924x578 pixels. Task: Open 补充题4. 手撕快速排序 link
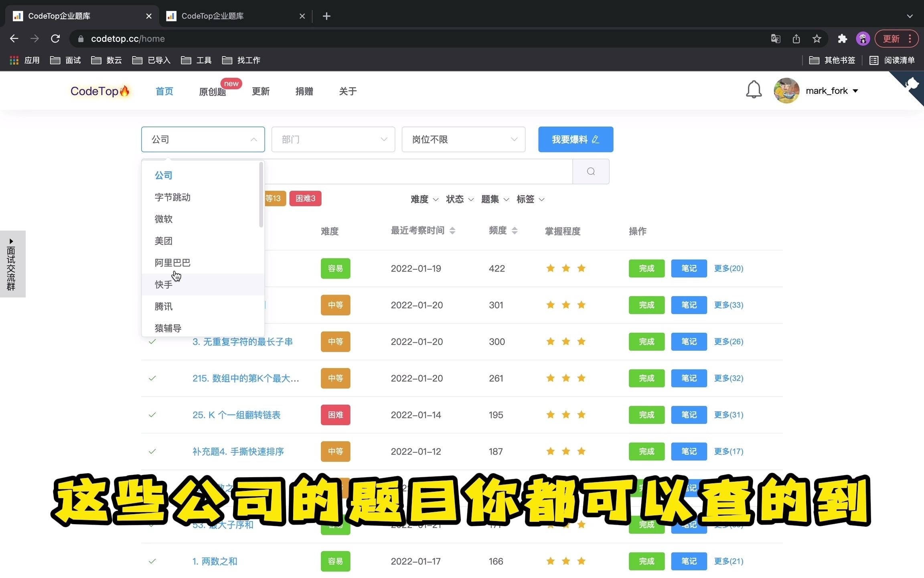coord(238,452)
